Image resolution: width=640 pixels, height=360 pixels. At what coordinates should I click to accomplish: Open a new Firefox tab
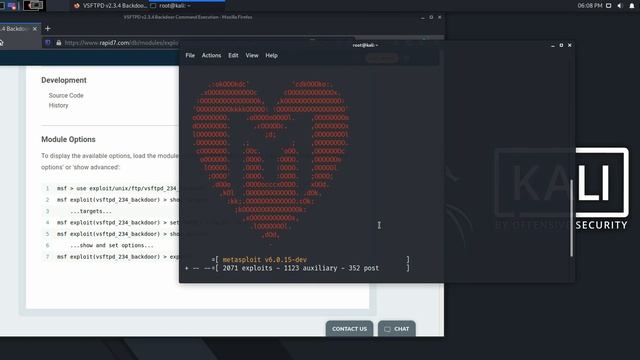[x=48, y=29]
